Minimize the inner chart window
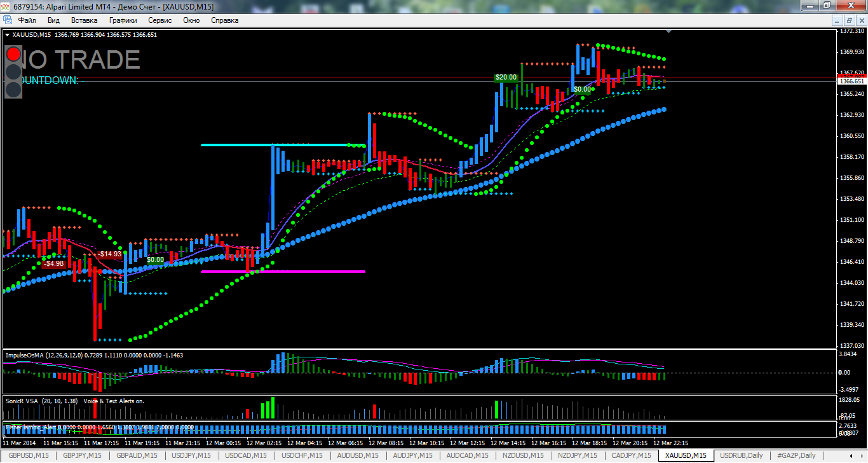The width and height of the screenshot is (868, 463). 839,20
